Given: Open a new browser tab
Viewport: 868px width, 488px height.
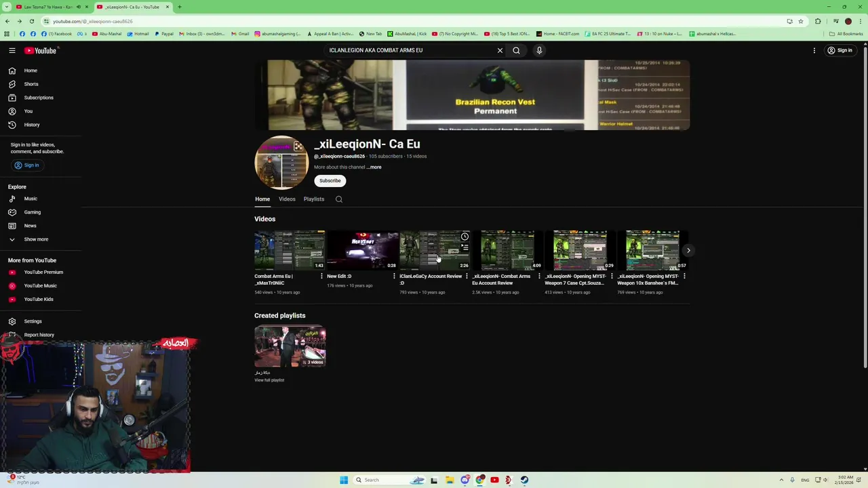Looking at the screenshot, I should click(x=180, y=7).
